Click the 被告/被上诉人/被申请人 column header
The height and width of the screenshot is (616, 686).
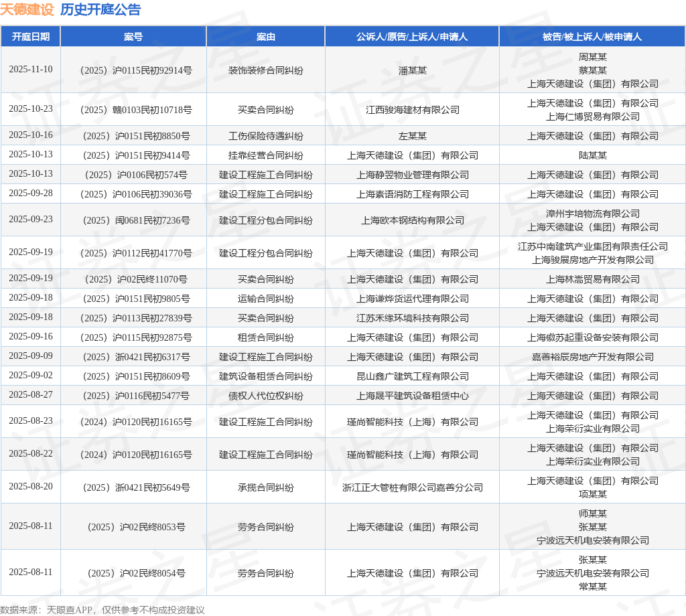[x=592, y=37]
